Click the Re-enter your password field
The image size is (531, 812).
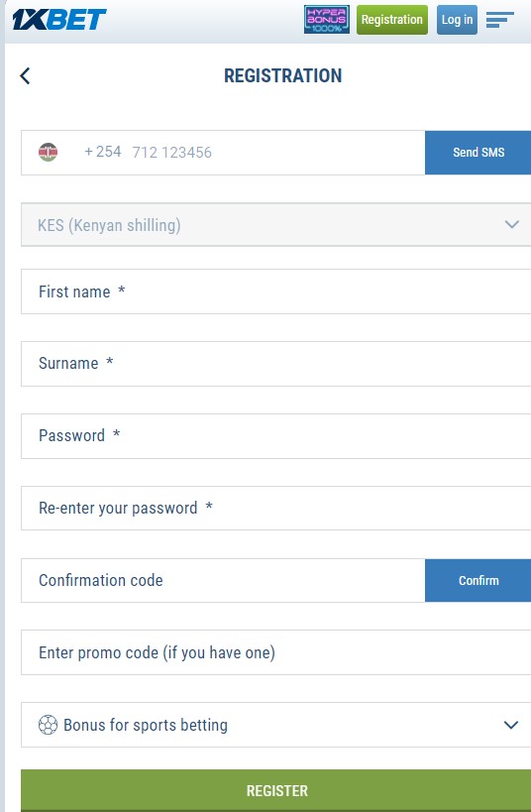275,508
